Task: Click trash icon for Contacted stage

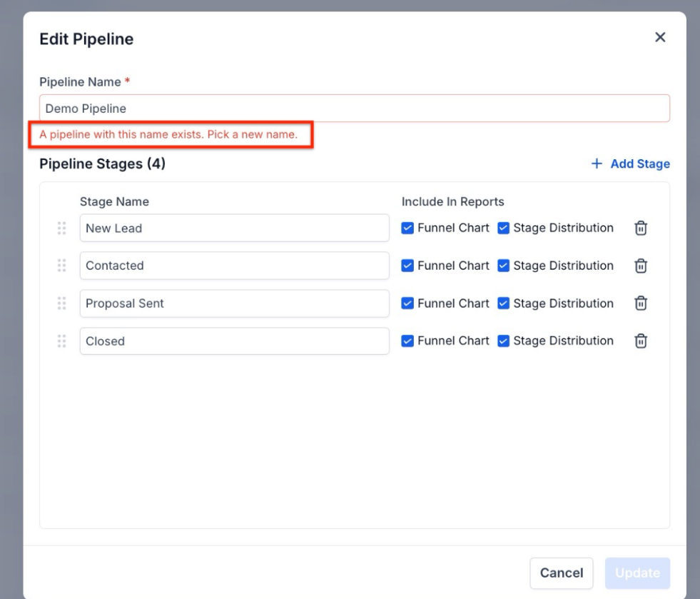Action: [x=641, y=266]
